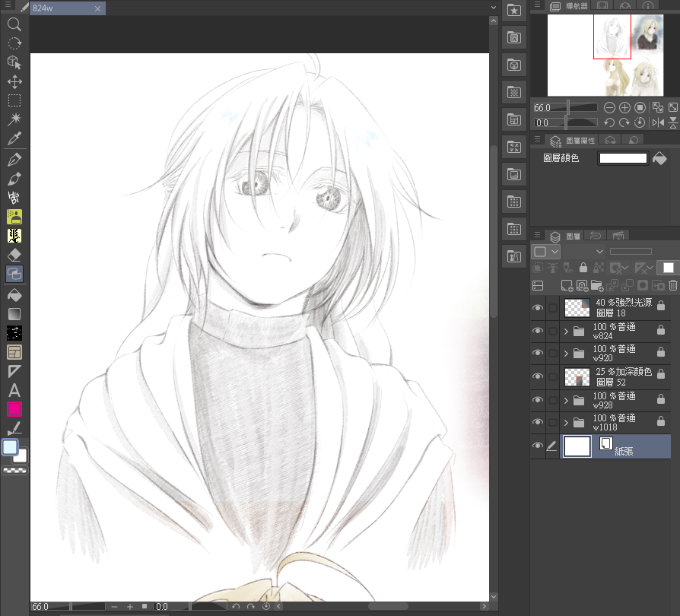Select the Operation object cube tool
This screenshot has height=616, width=680.
tap(14, 62)
